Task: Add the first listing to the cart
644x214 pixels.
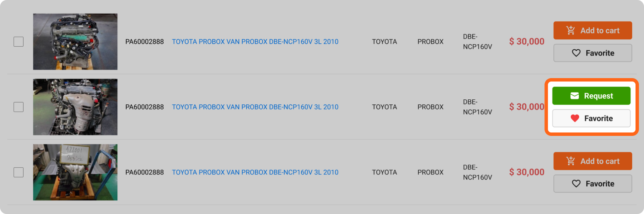Action: pyautogui.click(x=592, y=31)
